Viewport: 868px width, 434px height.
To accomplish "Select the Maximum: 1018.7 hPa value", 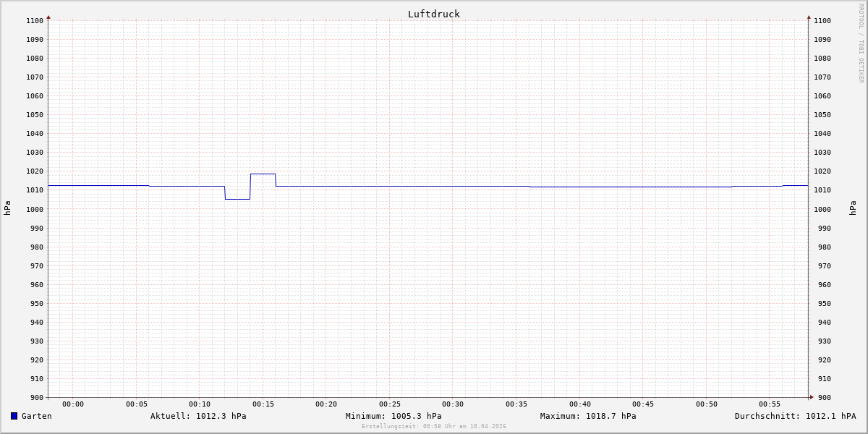I will (588, 416).
